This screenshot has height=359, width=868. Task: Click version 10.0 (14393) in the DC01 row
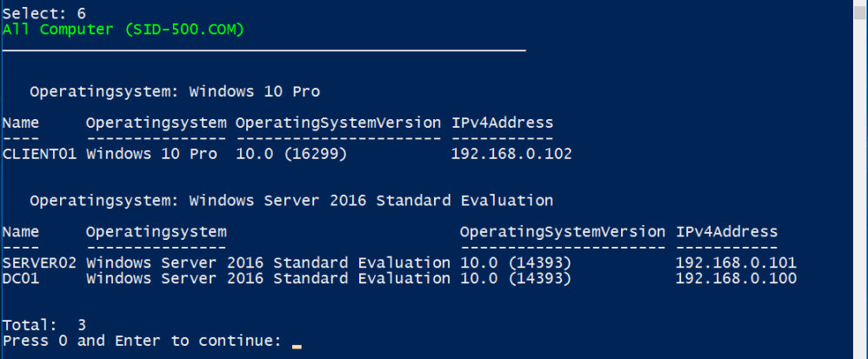[515, 278]
